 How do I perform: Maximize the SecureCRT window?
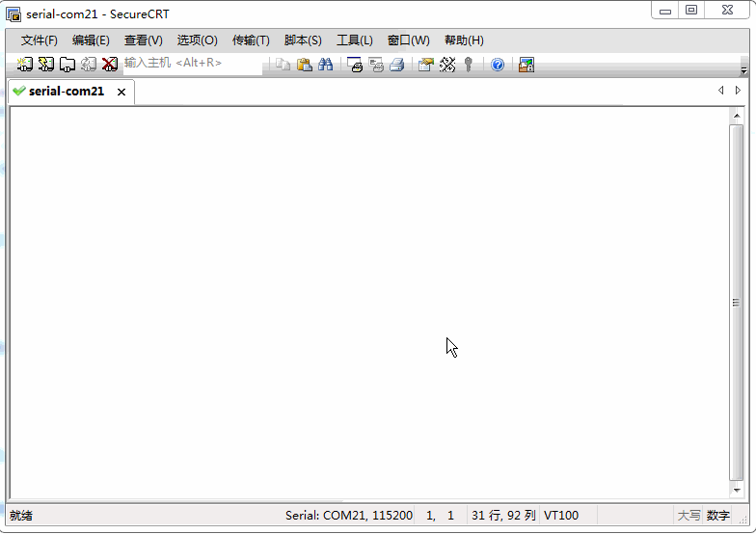coord(691,10)
